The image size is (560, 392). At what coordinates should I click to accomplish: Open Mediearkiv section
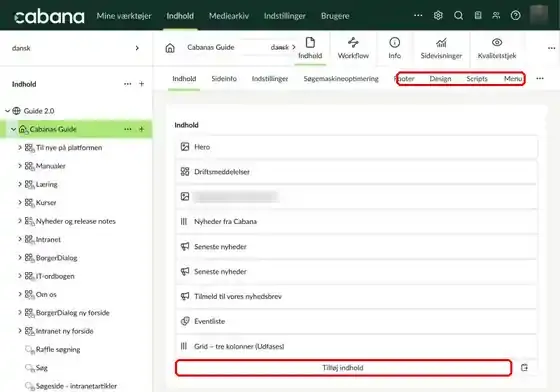click(229, 16)
